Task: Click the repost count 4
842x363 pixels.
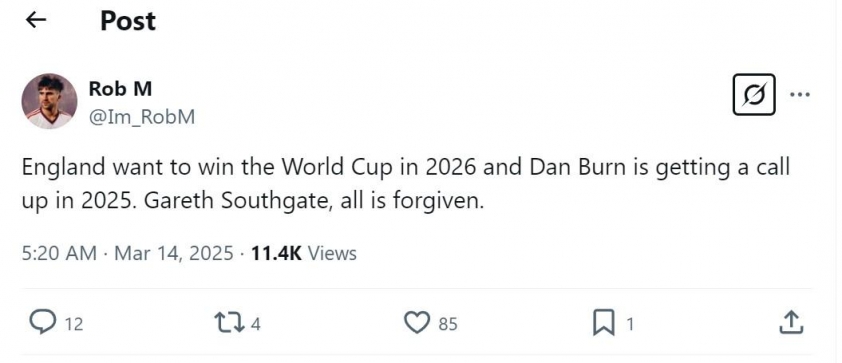Action: (256, 324)
